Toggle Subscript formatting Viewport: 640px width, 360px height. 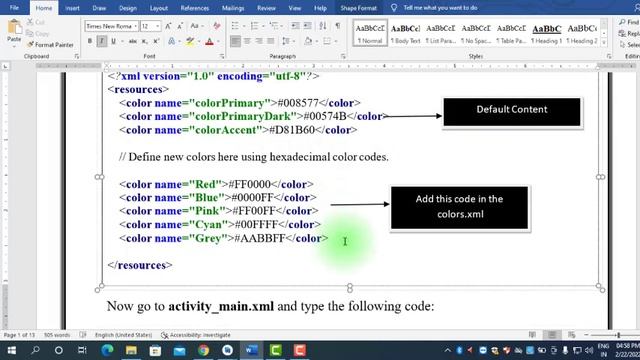click(x=144, y=41)
